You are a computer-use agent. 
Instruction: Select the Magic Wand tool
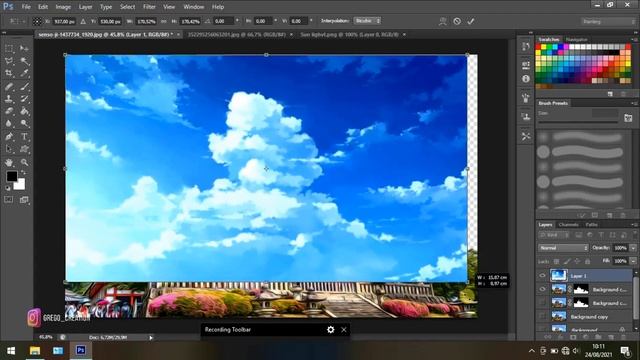(x=24, y=61)
